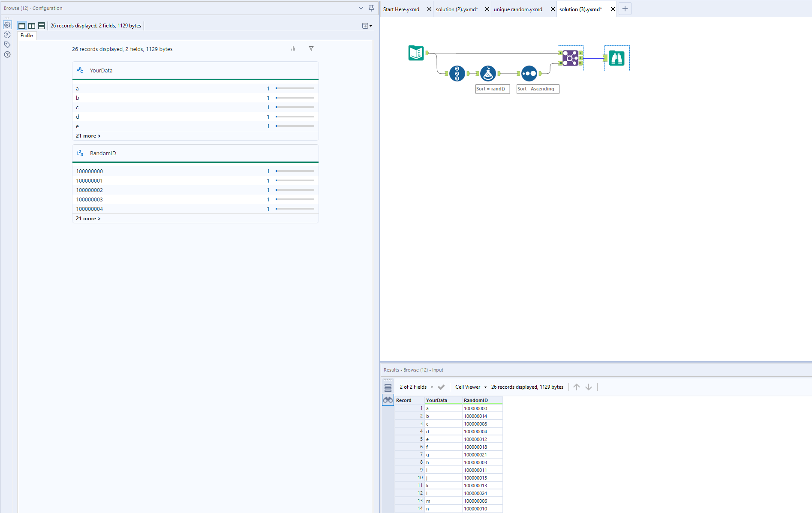
Task: Select the Sort - Ascending tool
Action: [529, 73]
